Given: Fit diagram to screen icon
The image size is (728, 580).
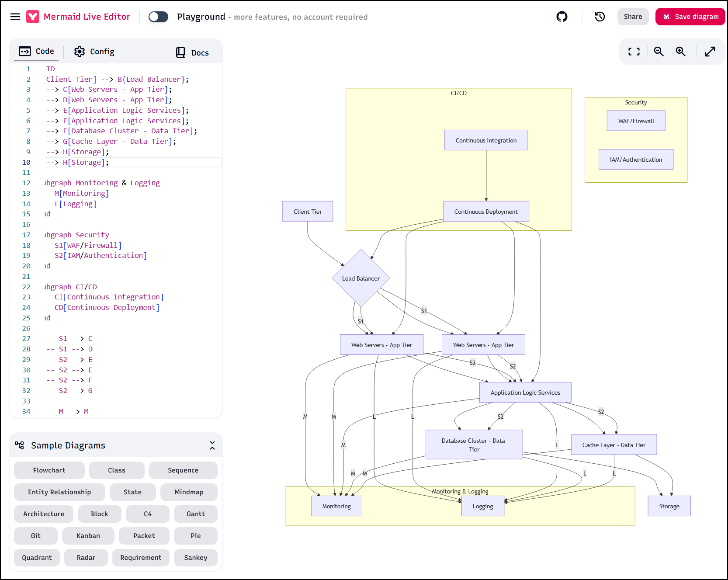Looking at the screenshot, I should pos(634,52).
